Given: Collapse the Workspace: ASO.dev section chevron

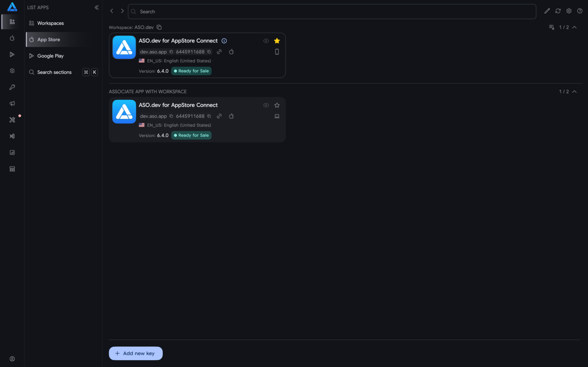Looking at the screenshot, I should click(x=575, y=27).
